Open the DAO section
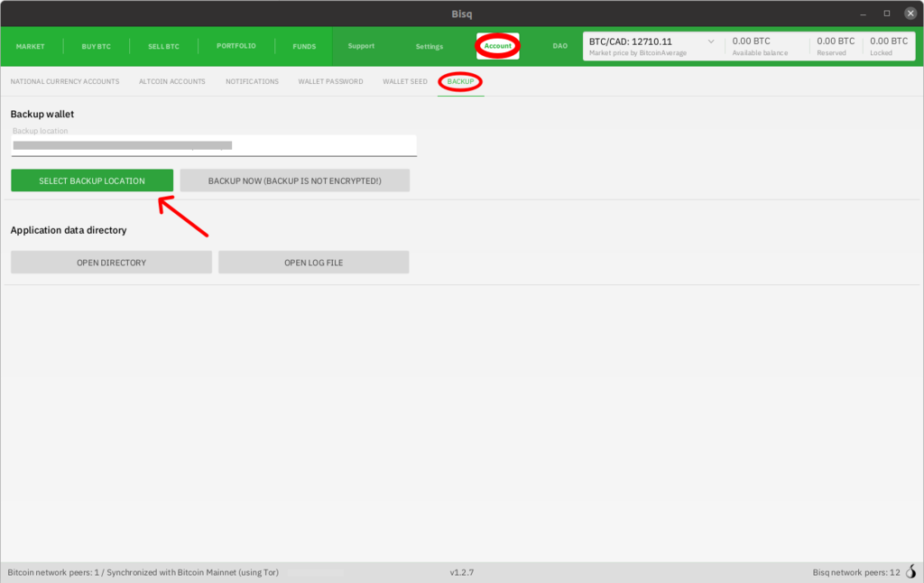 coord(559,46)
